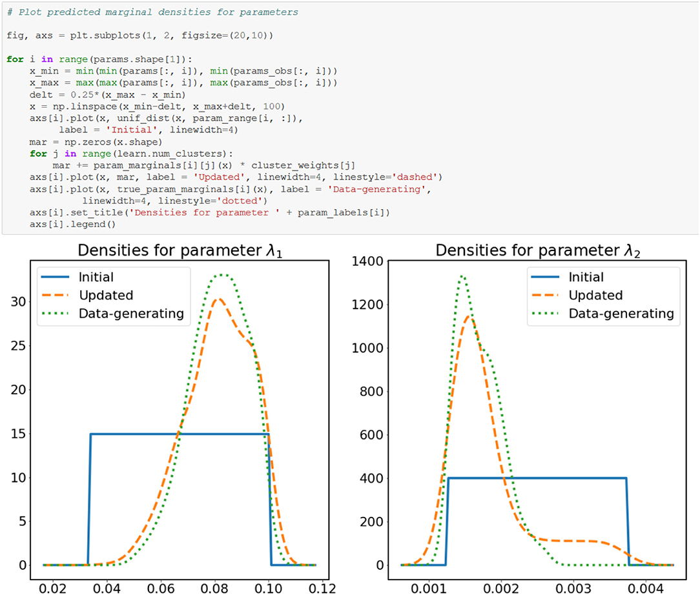
Task: Click the y-axis tick 5 on λ1 plot
Action: 23,521
